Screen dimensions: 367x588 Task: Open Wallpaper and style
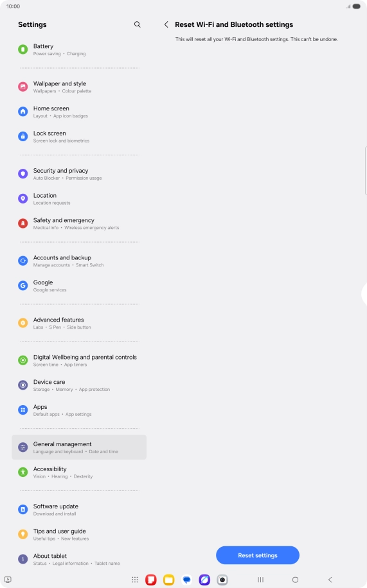(x=79, y=87)
